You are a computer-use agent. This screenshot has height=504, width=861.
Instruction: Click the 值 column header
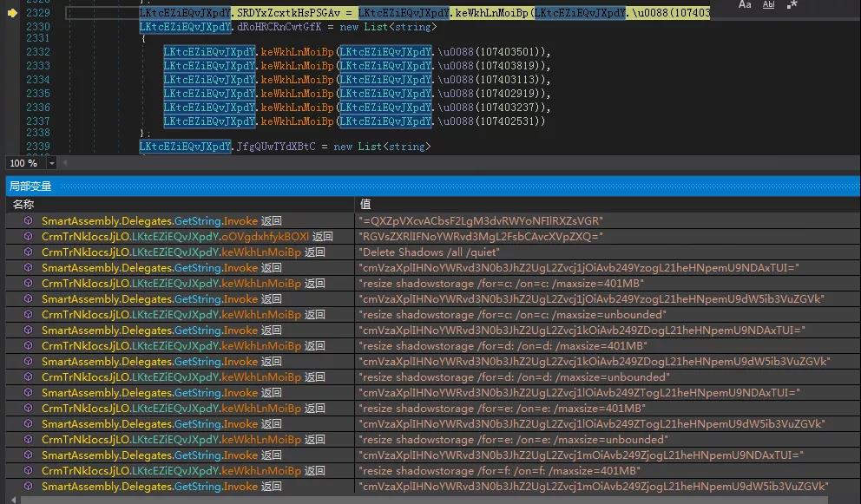[366, 204]
